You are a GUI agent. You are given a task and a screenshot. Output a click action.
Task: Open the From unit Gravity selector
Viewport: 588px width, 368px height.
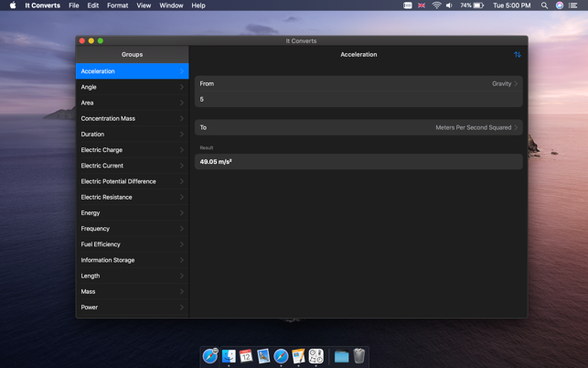(503, 83)
